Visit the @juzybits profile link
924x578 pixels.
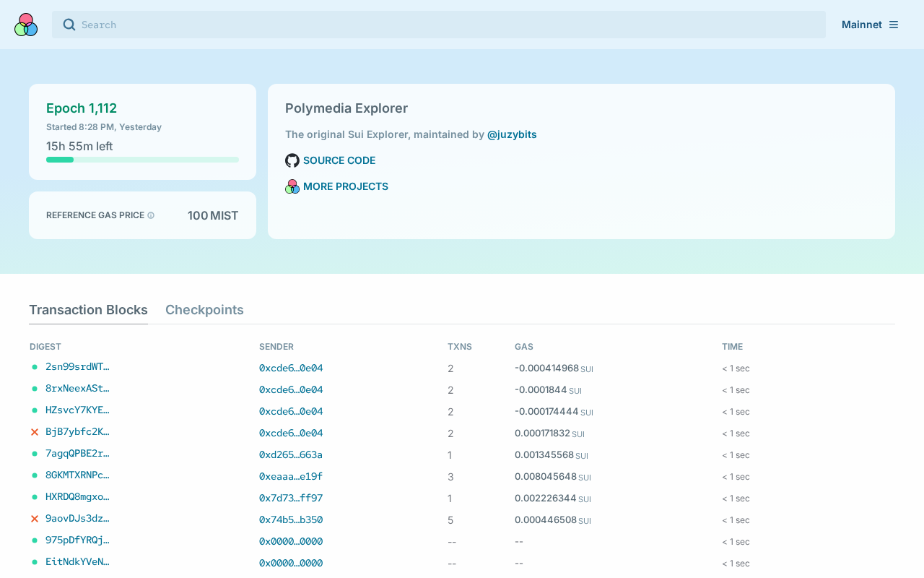pyautogui.click(x=512, y=134)
